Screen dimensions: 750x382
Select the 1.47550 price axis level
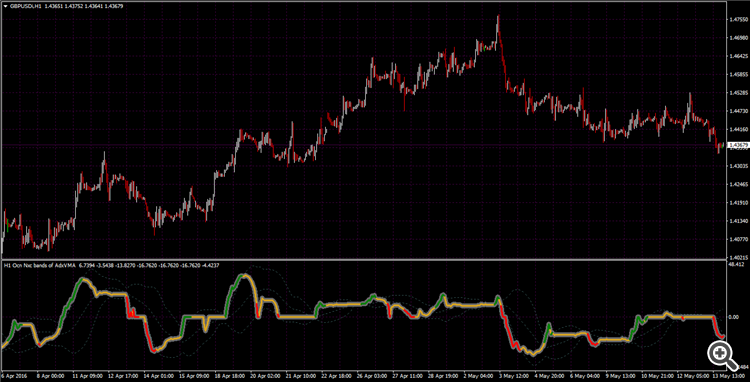coord(739,20)
